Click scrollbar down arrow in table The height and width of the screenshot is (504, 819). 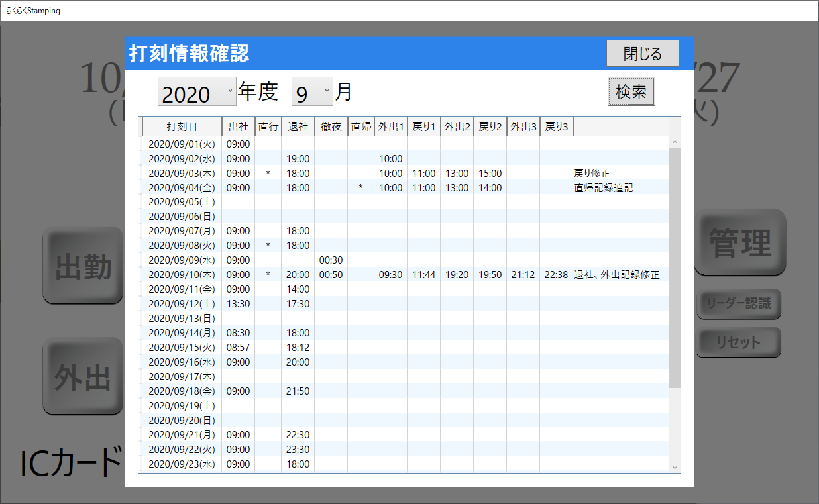pyautogui.click(x=675, y=467)
